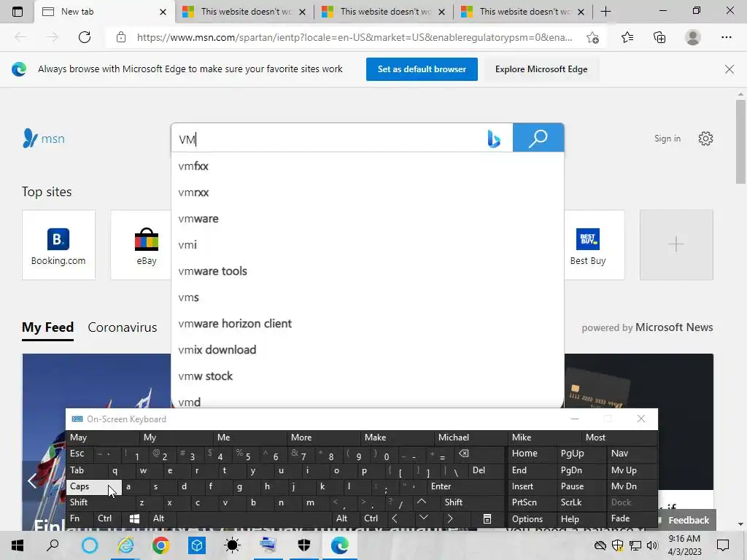
Task: Select 'vmw stock' suggestion
Action: click(x=368, y=376)
